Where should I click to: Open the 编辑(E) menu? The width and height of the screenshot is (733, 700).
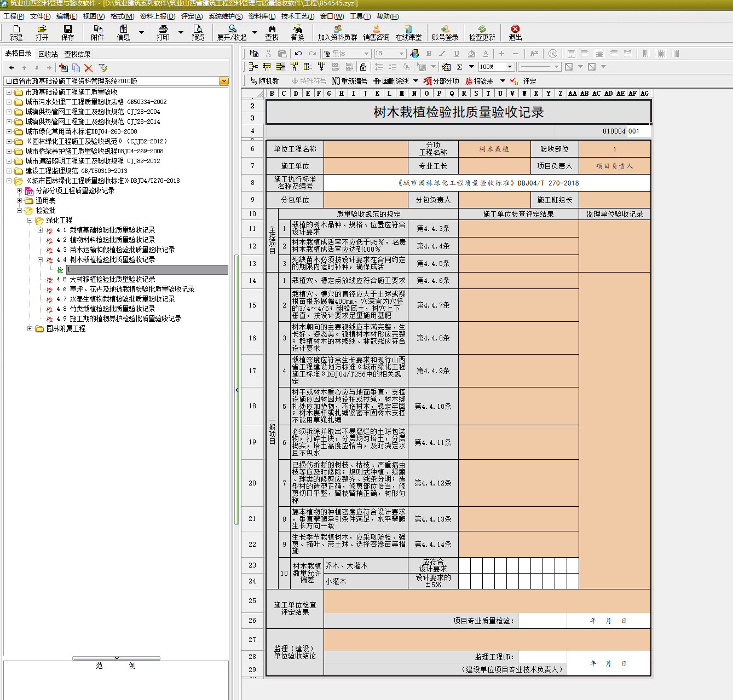pos(67,16)
